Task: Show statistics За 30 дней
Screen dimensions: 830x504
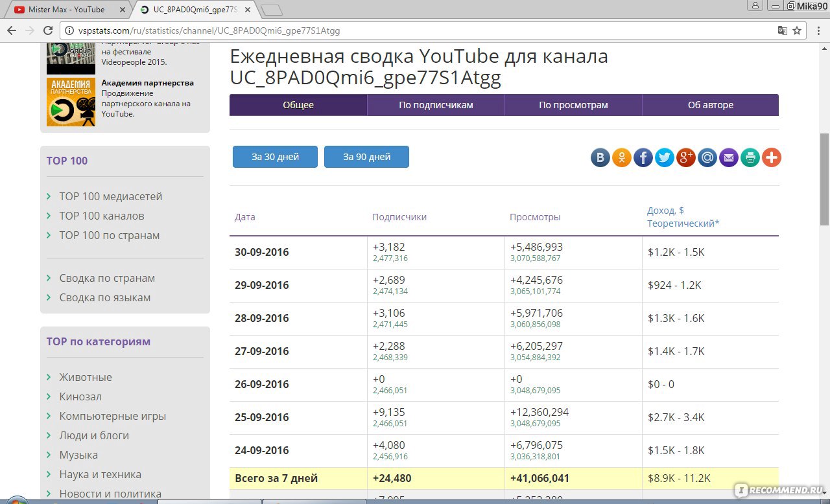Action: 275,157
